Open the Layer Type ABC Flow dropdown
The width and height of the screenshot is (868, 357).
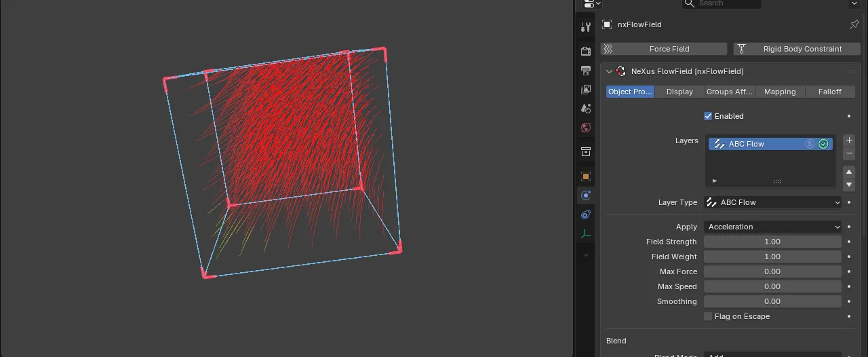point(772,202)
